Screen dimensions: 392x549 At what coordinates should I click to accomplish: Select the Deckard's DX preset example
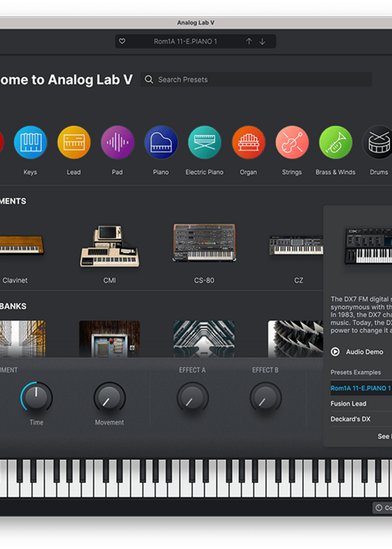tap(361, 419)
